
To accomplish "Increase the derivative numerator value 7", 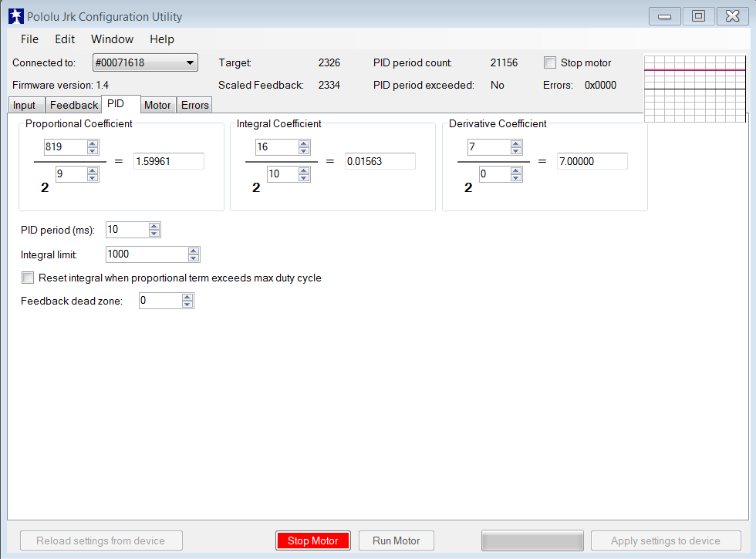I will 516,143.
